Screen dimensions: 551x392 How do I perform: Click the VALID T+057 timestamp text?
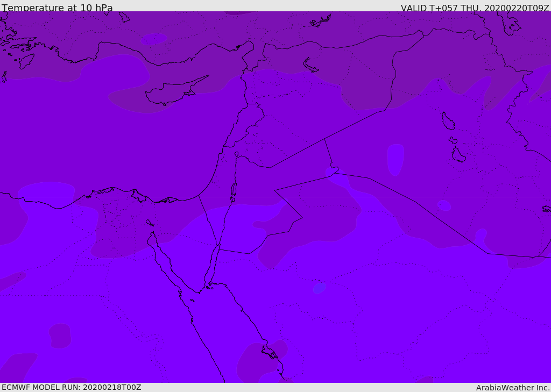click(x=475, y=8)
